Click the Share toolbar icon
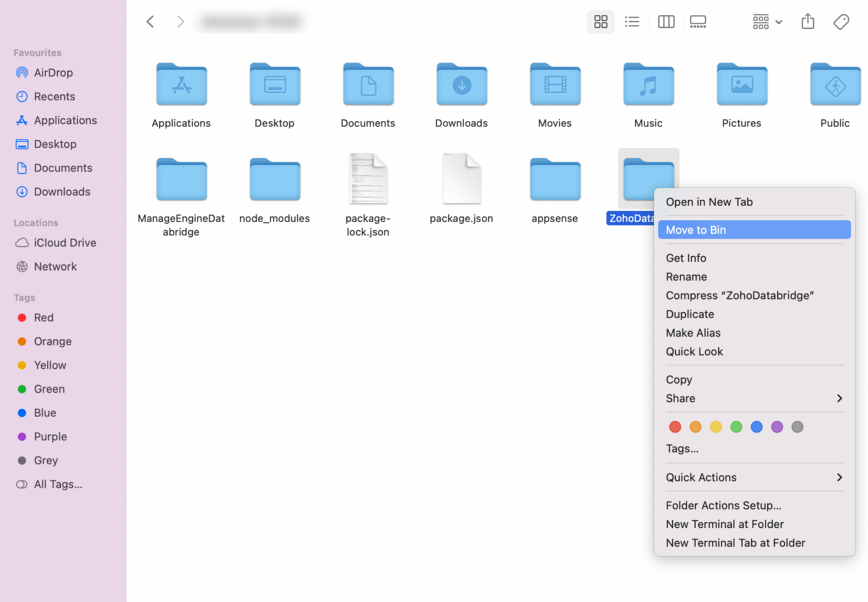The height and width of the screenshot is (602, 868). click(808, 22)
